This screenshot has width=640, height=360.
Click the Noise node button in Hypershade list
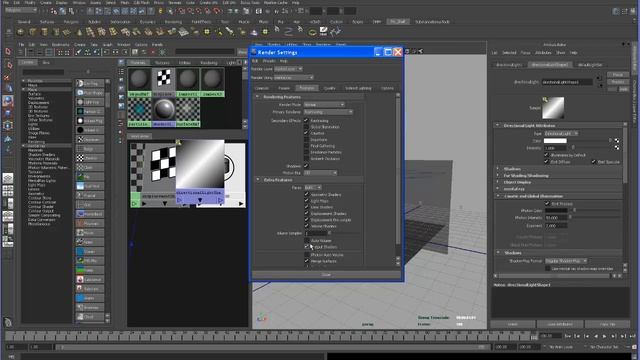pyautogui.click(x=90, y=233)
